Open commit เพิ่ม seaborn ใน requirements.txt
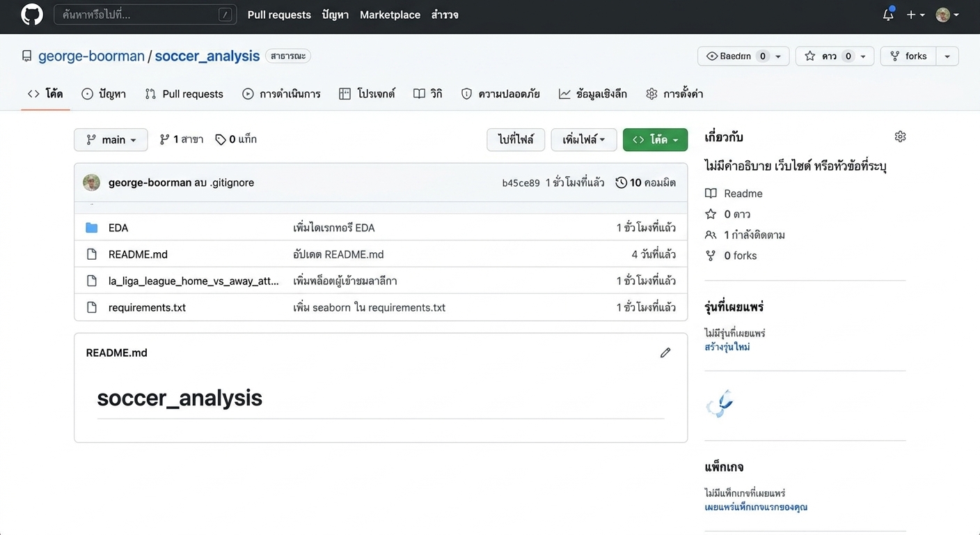 pyautogui.click(x=369, y=307)
